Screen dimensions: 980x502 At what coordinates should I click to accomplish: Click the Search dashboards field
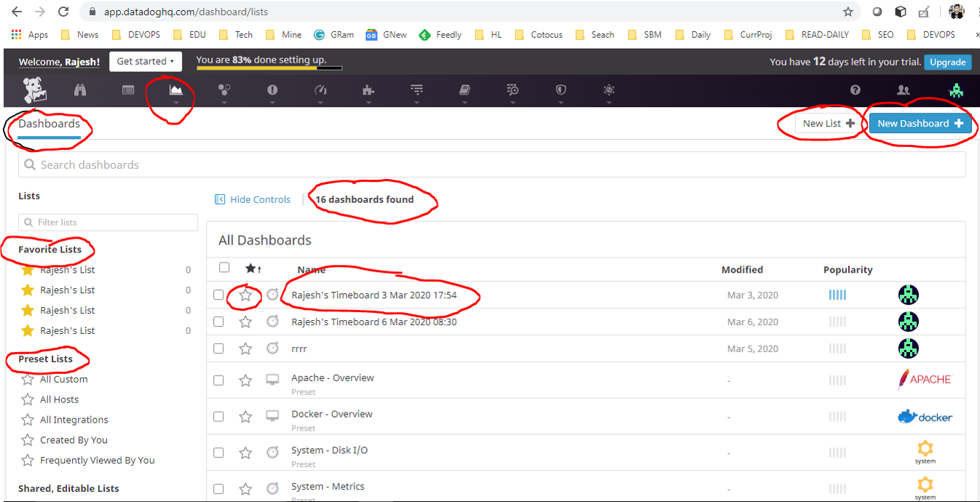[491, 165]
